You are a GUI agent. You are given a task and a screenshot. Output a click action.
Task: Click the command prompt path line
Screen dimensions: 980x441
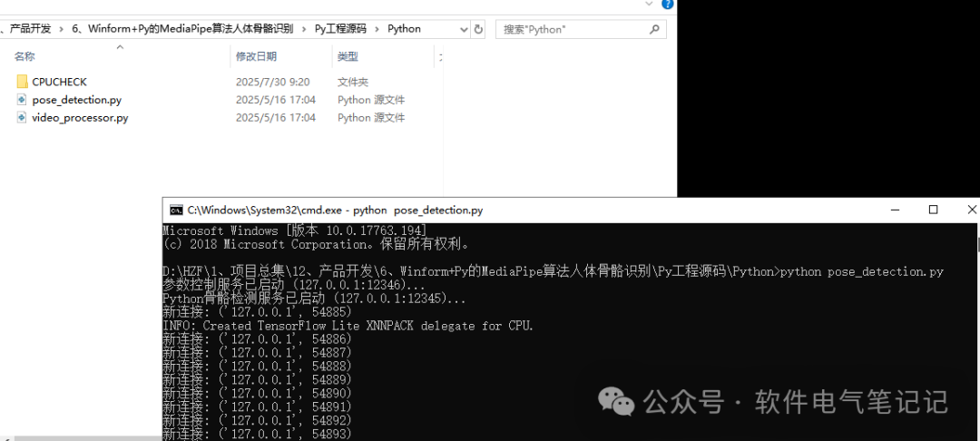click(553, 271)
